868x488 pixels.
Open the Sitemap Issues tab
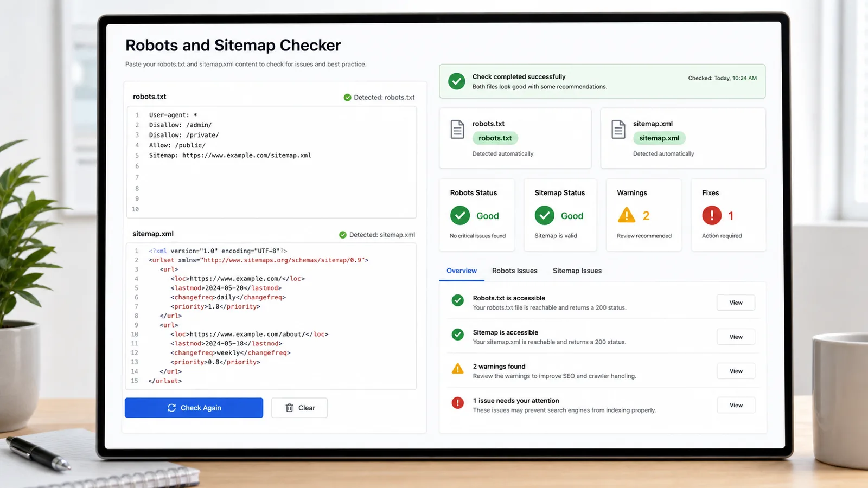point(577,271)
